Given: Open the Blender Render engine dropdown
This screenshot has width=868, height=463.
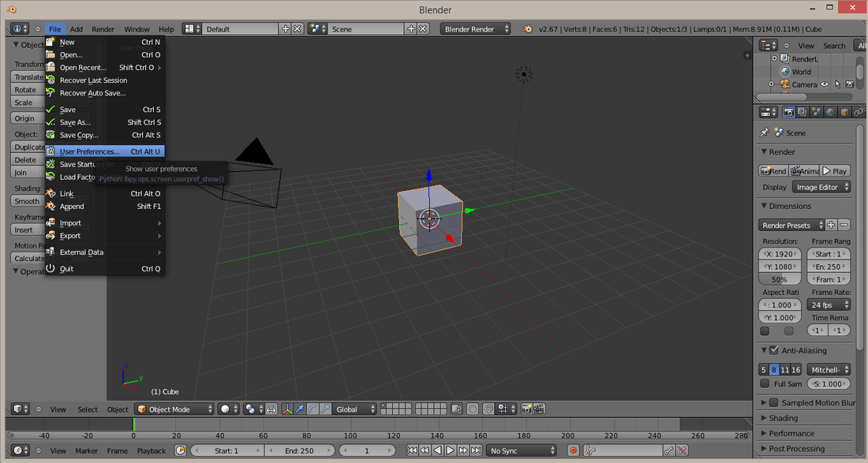Looking at the screenshot, I should pyautogui.click(x=476, y=28).
